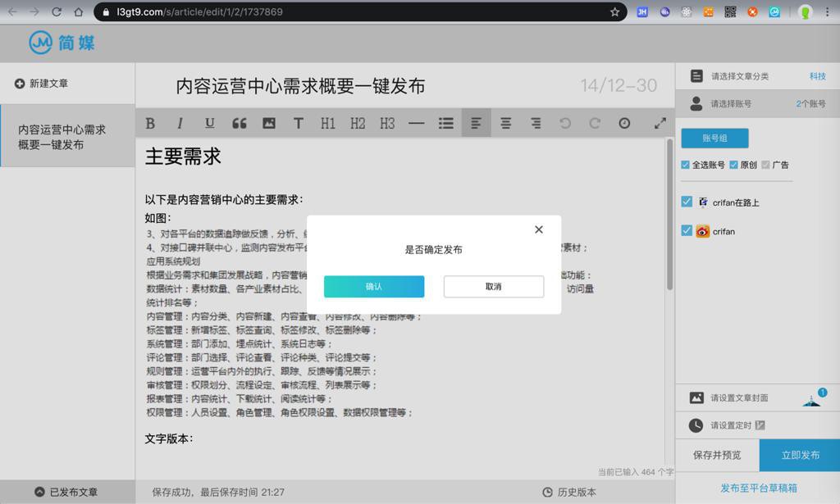Open account selector 请选择账号
This screenshot has height=504, width=840.
coord(757,104)
